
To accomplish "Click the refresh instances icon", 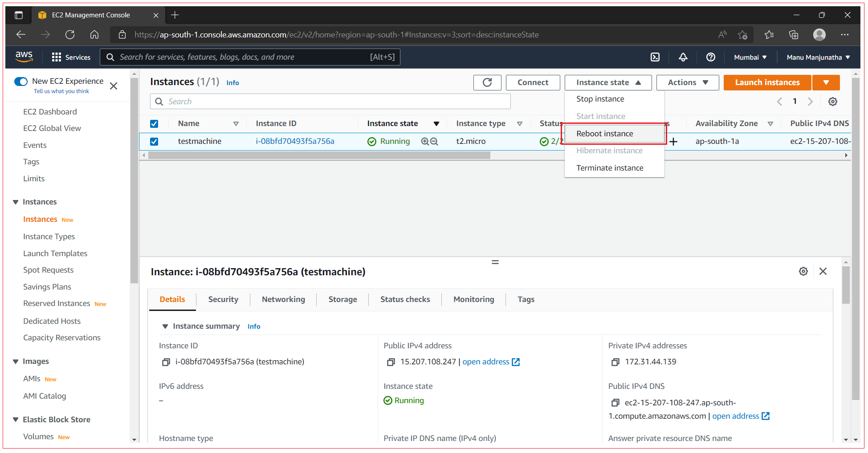I will [x=487, y=82].
